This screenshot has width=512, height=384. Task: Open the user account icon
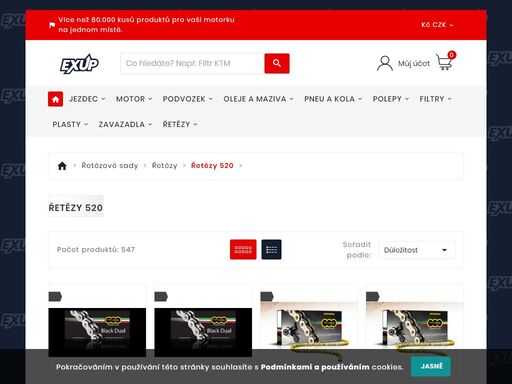(385, 63)
